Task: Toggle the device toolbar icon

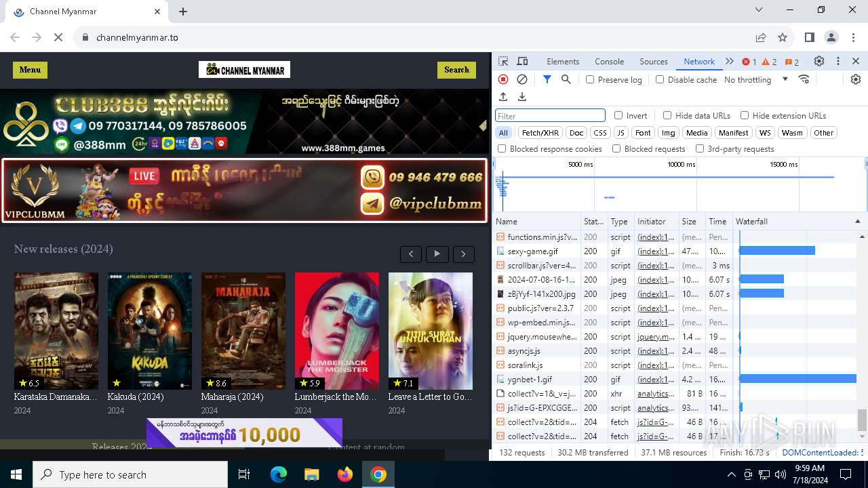Action: (x=522, y=62)
